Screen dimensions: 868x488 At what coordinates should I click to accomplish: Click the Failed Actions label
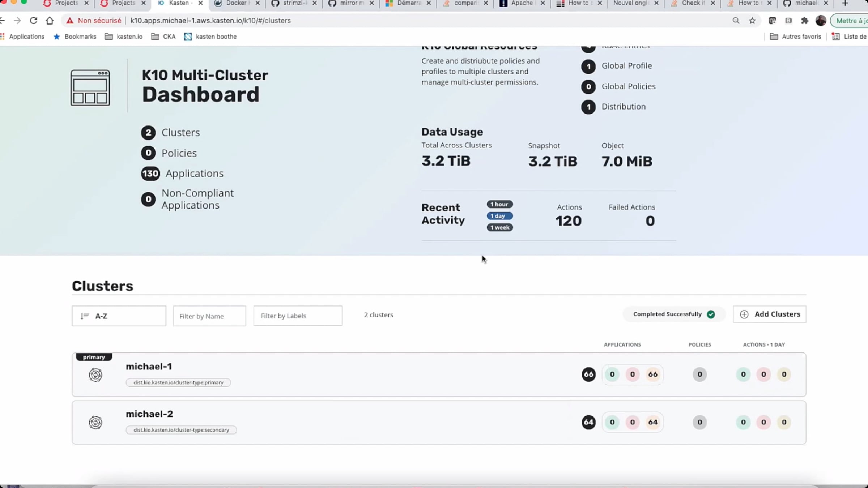tap(632, 207)
